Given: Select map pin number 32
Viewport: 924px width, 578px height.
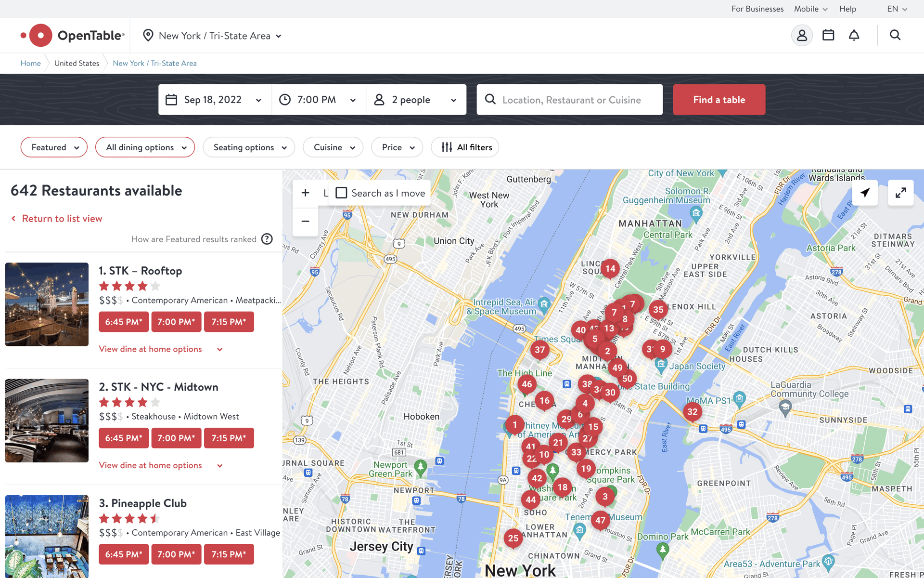Looking at the screenshot, I should [x=692, y=412].
